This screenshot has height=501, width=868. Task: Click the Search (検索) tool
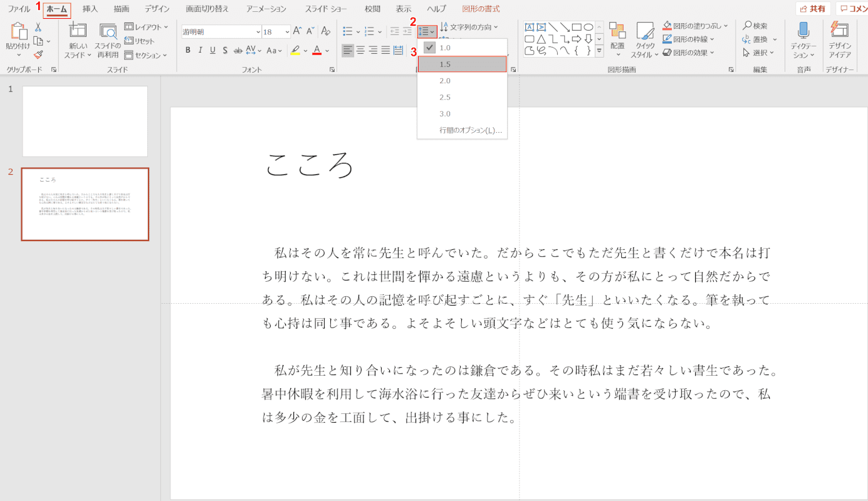(755, 26)
